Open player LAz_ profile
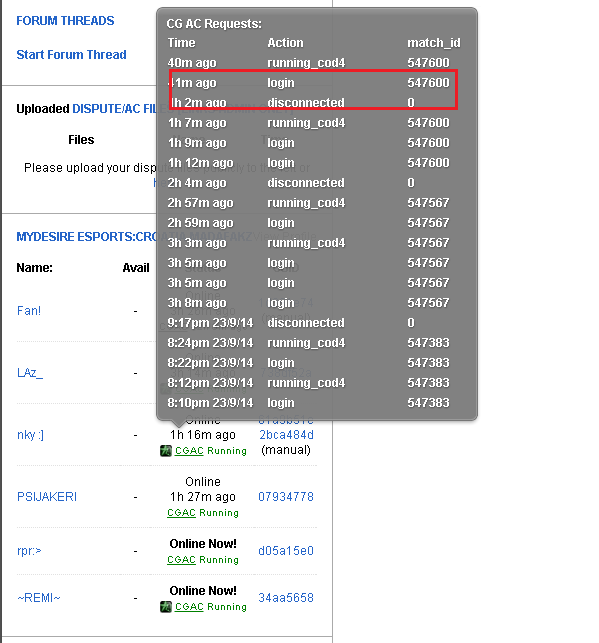The width and height of the screenshot is (599, 643). pos(30,373)
